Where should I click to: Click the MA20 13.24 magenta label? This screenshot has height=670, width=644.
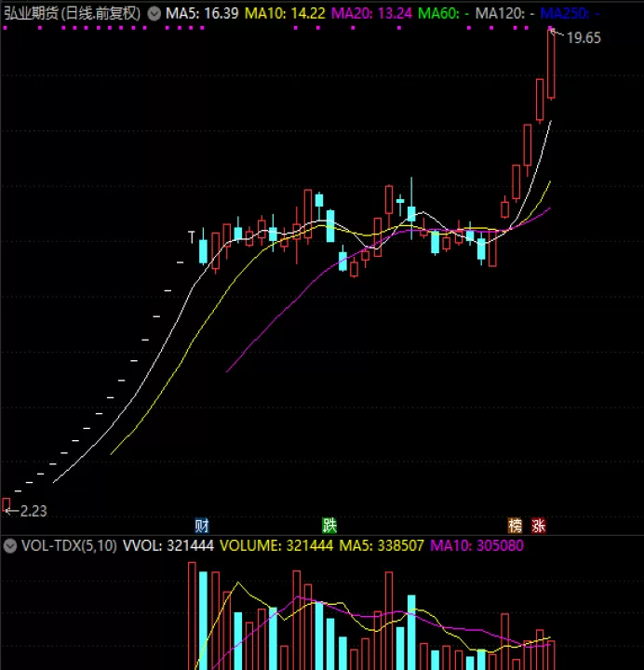pos(371,14)
